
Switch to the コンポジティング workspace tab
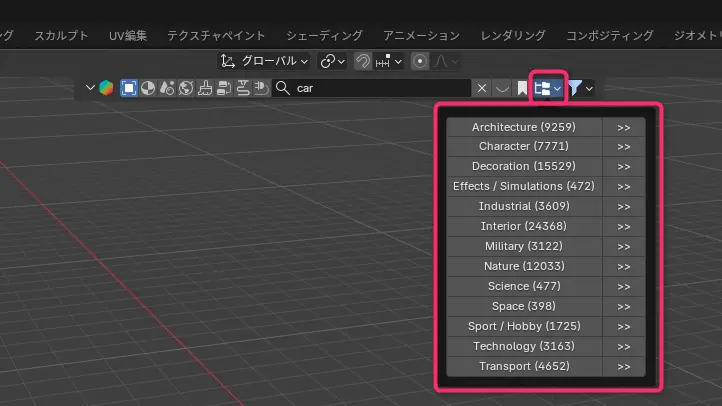(610, 35)
